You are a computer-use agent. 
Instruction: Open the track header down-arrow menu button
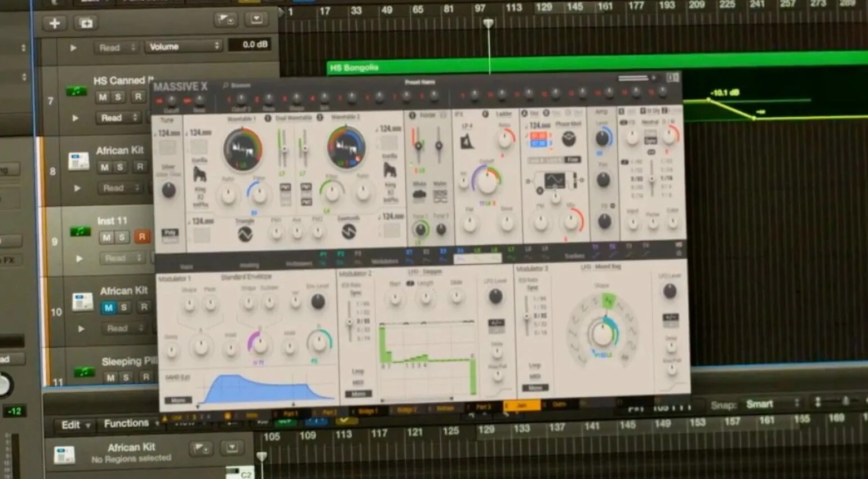256,19
